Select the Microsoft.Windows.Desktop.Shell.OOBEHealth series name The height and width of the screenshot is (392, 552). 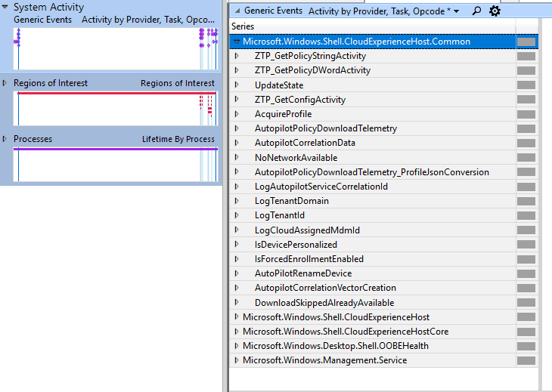[336, 346]
